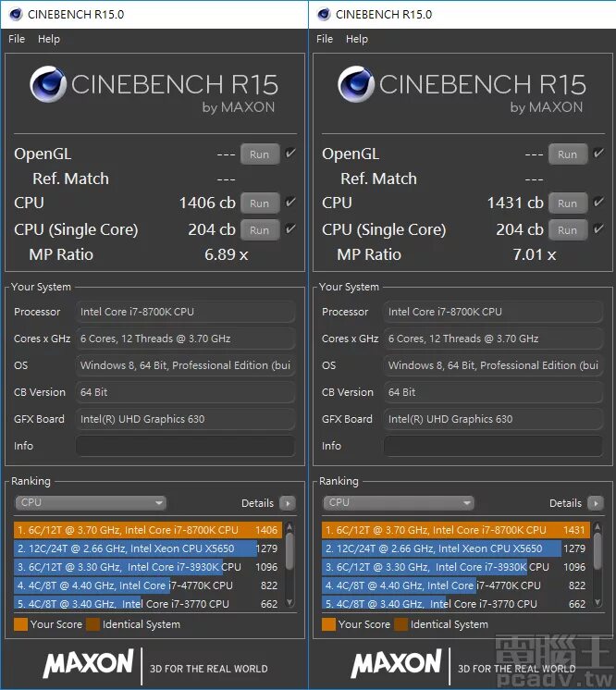Run CPU Single Core test in left window
This screenshot has height=690, width=616.
(260, 229)
